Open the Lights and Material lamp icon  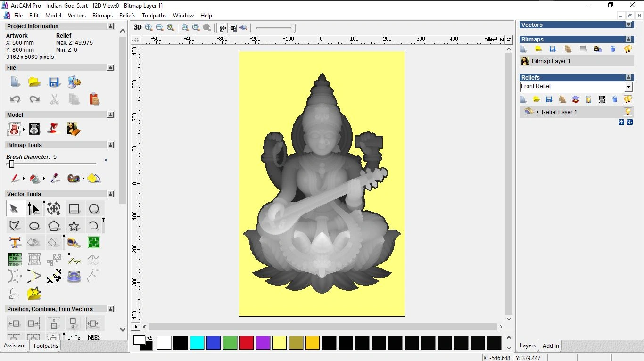click(54, 129)
